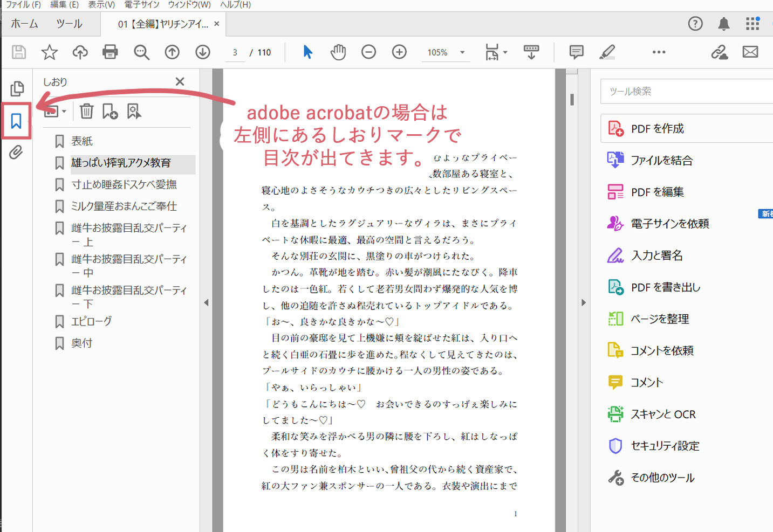
Task: Add a new bookmark icon
Action: coord(110,112)
